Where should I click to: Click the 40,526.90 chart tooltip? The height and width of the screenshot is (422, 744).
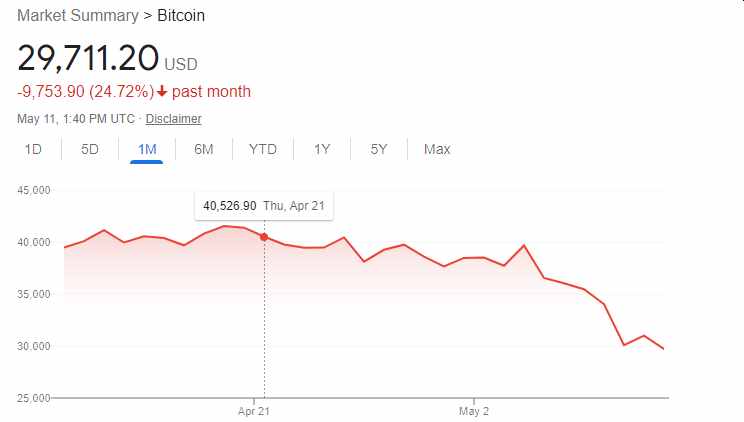pos(266,206)
